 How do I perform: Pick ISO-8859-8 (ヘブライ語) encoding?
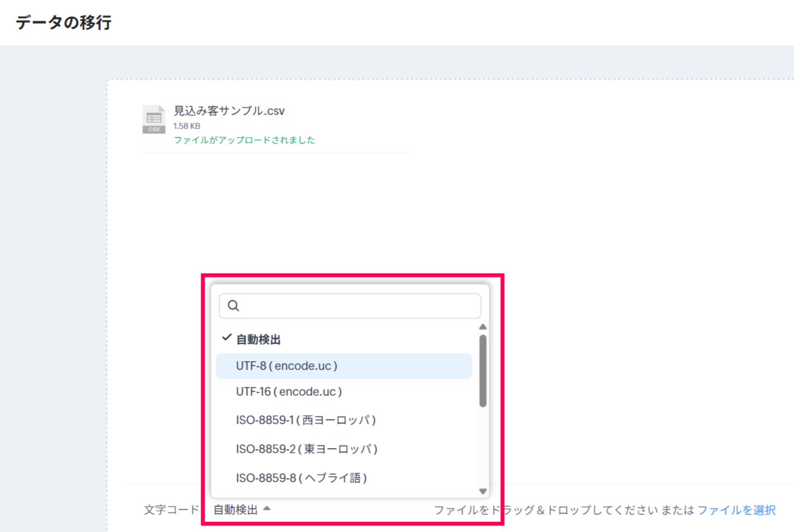pos(301,478)
